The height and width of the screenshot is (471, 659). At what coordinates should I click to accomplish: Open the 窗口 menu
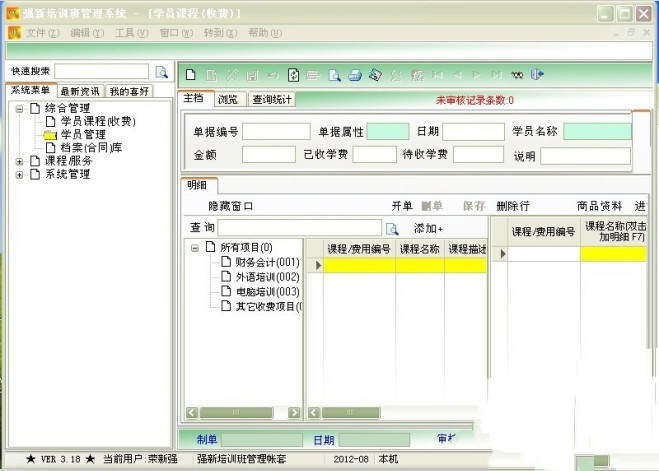[176, 33]
